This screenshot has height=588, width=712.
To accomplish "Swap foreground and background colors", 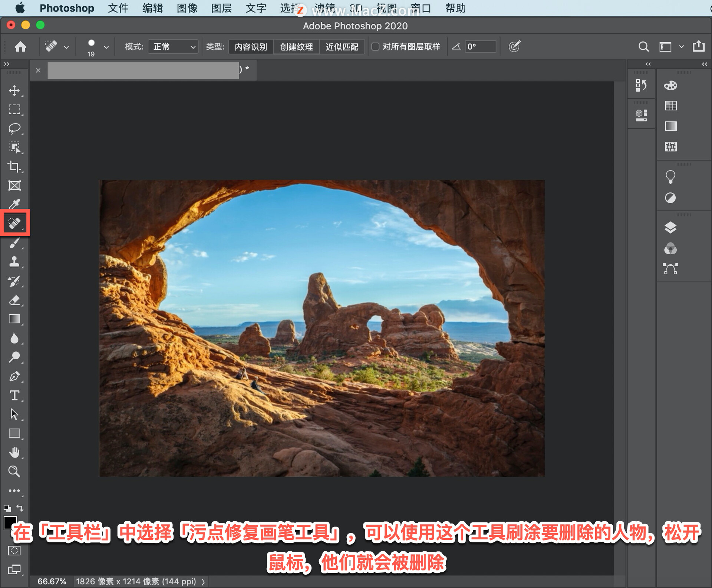I will pyautogui.click(x=20, y=508).
